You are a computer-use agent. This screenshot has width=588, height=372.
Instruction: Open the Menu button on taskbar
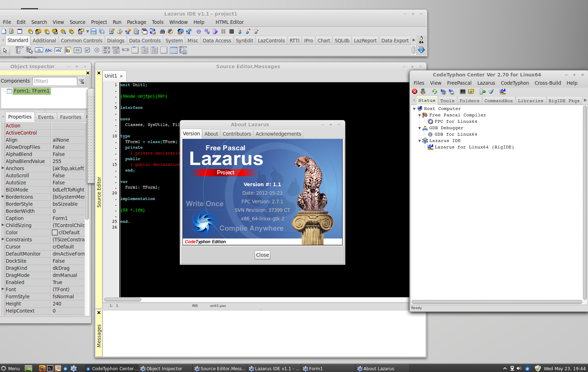10,368
